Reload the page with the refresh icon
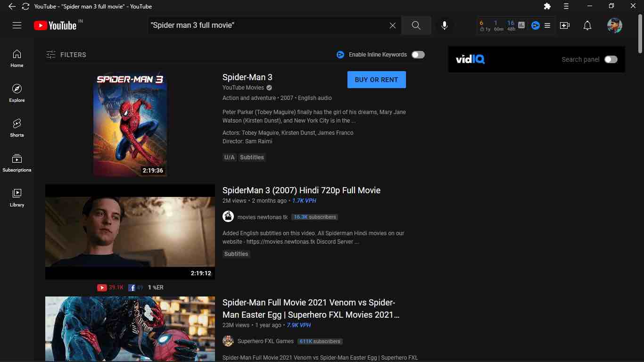Viewport: 644px width, 362px height. click(25, 6)
